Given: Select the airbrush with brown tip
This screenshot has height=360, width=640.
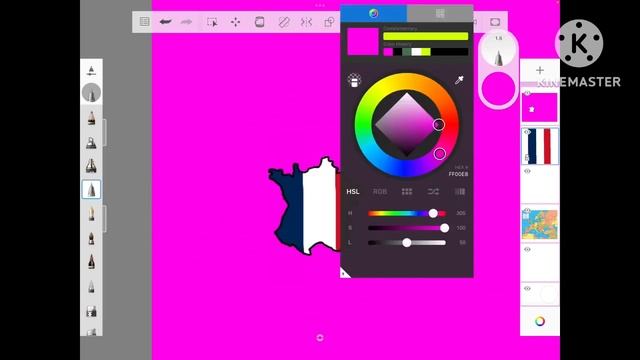Looking at the screenshot, I should (x=91, y=118).
